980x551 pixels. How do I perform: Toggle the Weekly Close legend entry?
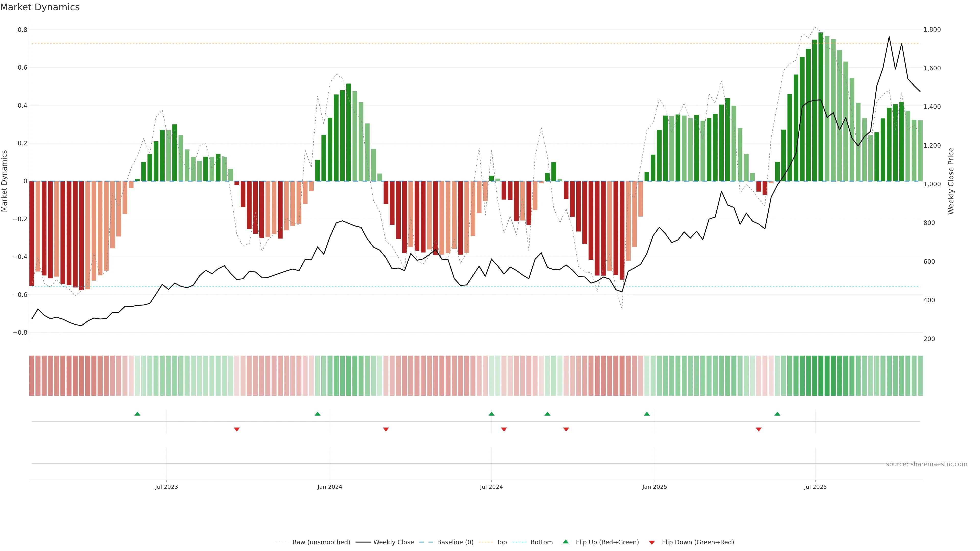[393, 542]
